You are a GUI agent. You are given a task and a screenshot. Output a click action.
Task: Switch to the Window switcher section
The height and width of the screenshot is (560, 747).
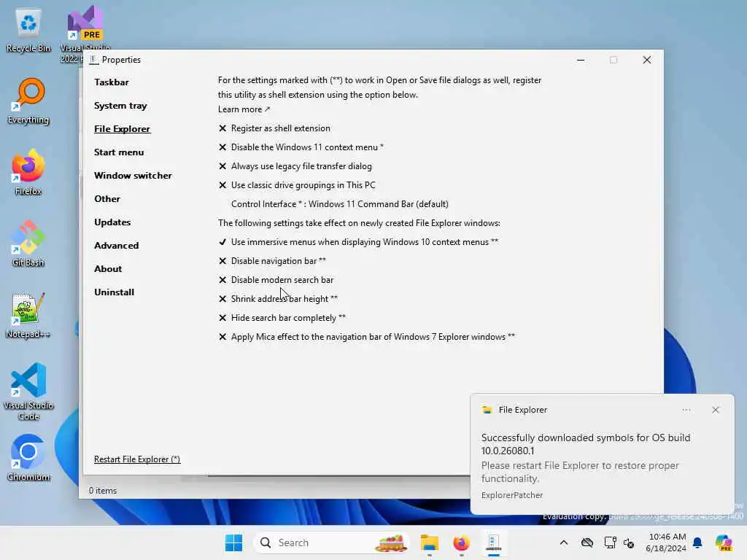pos(133,176)
